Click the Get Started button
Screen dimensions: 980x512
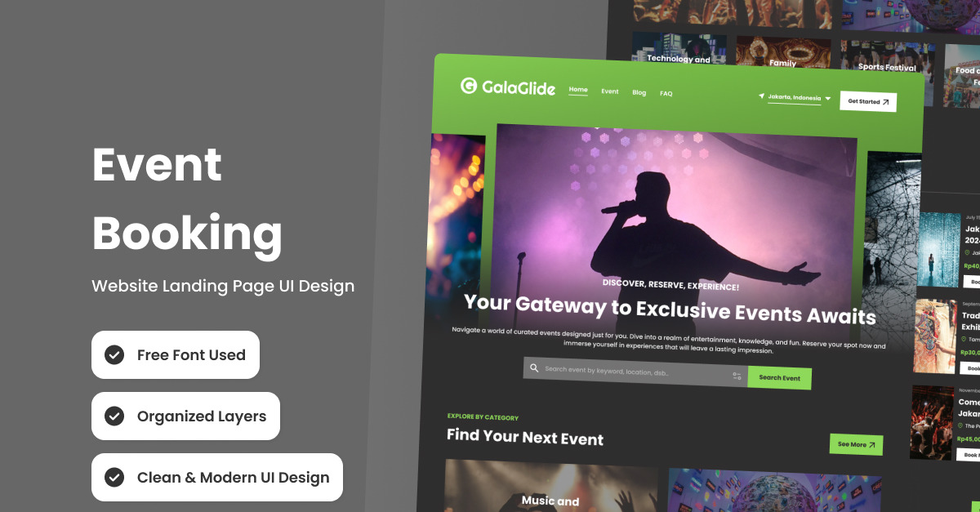pos(868,101)
